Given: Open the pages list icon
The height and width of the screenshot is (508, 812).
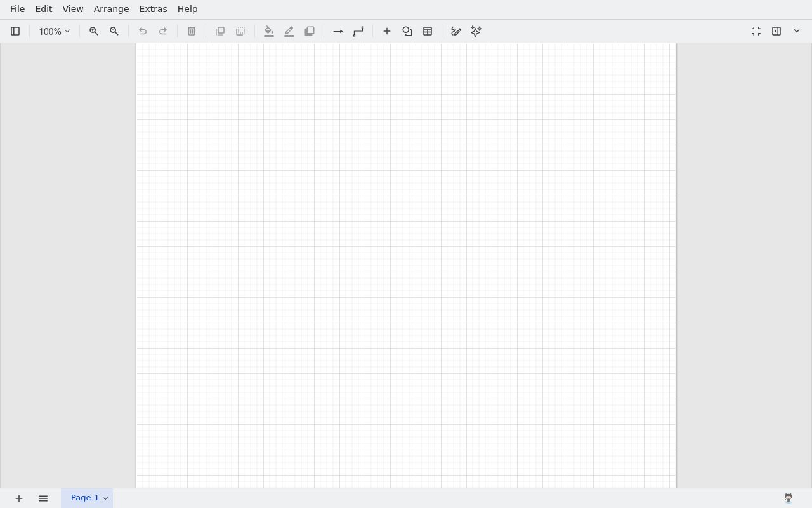Looking at the screenshot, I should coord(43,498).
